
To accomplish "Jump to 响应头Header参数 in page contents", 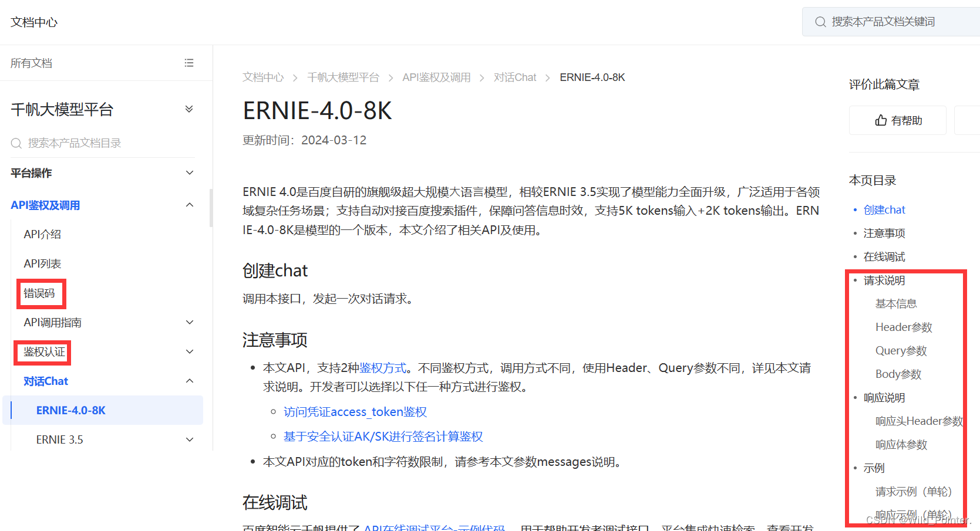I will click(919, 421).
